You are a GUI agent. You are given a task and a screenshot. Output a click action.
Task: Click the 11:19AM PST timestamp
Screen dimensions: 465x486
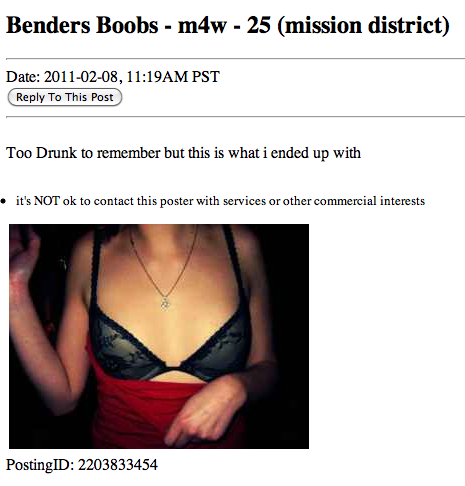pyautogui.click(x=173, y=77)
